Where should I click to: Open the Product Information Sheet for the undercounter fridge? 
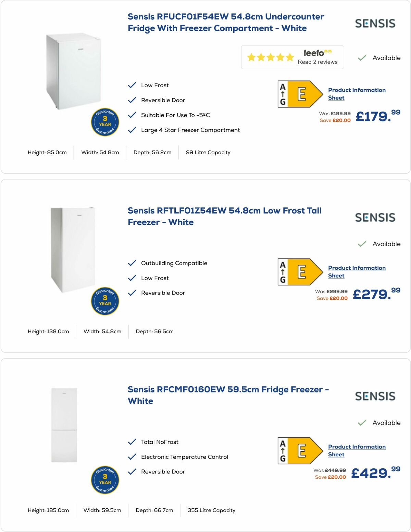pos(356,93)
